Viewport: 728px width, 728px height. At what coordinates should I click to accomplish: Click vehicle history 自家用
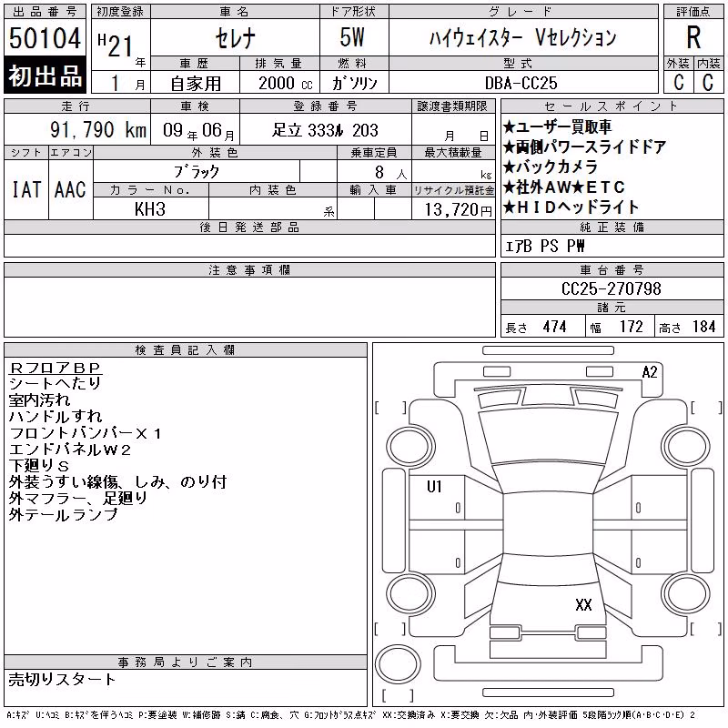(x=196, y=84)
